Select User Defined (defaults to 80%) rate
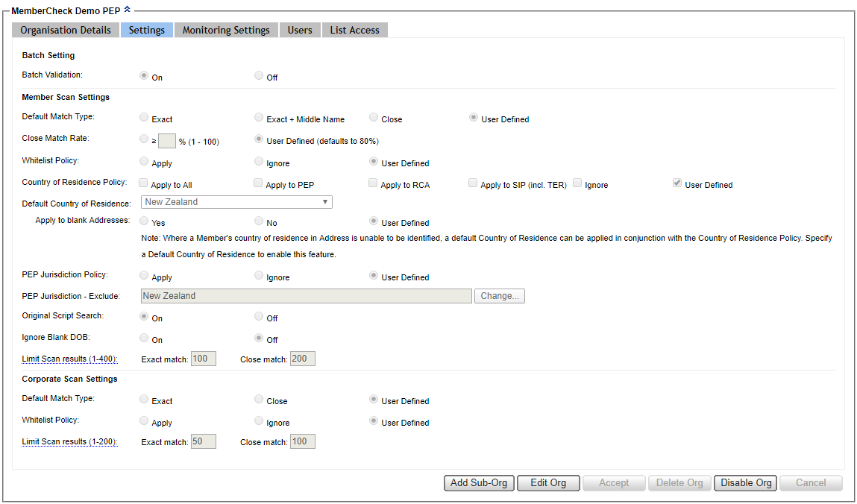 (259, 139)
